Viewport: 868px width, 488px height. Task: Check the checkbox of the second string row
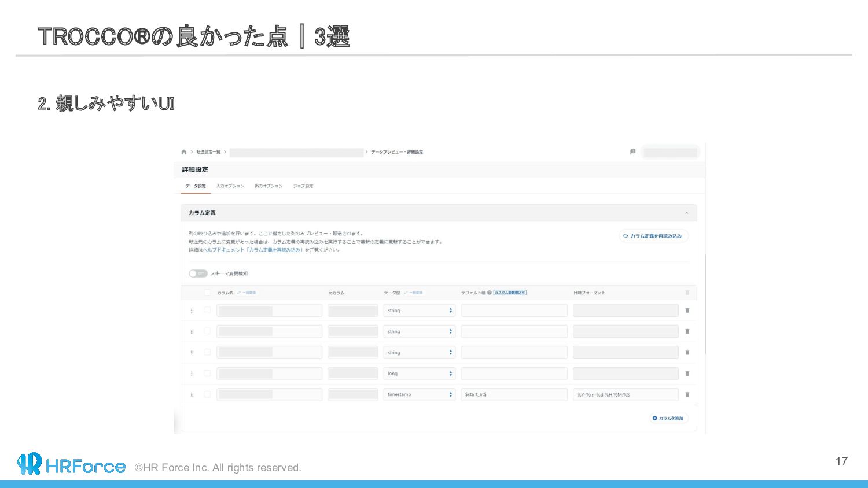pyautogui.click(x=207, y=331)
